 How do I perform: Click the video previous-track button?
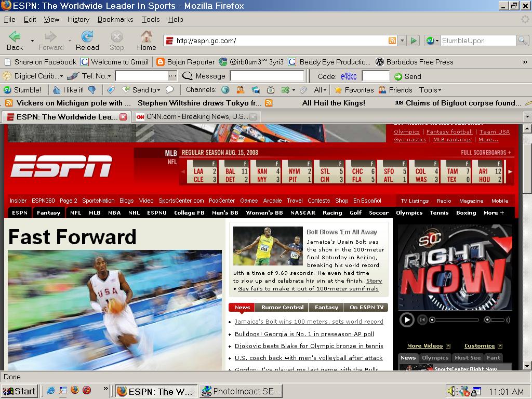[422, 320]
